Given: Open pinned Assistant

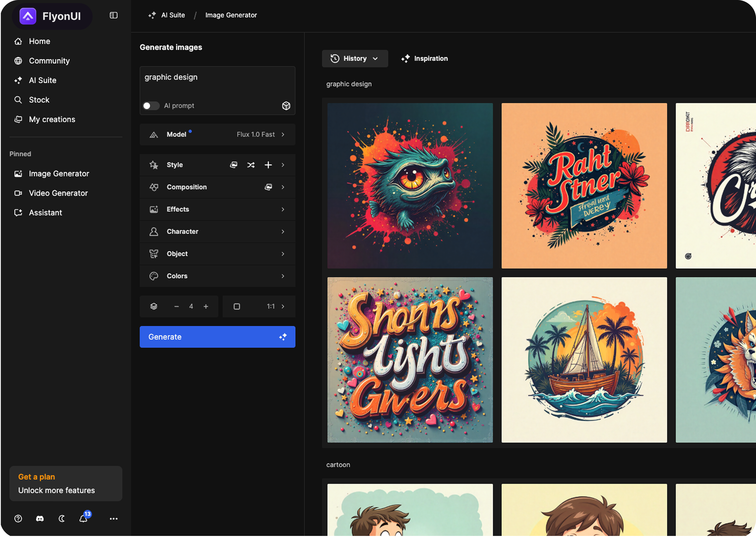Looking at the screenshot, I should (x=38, y=213).
